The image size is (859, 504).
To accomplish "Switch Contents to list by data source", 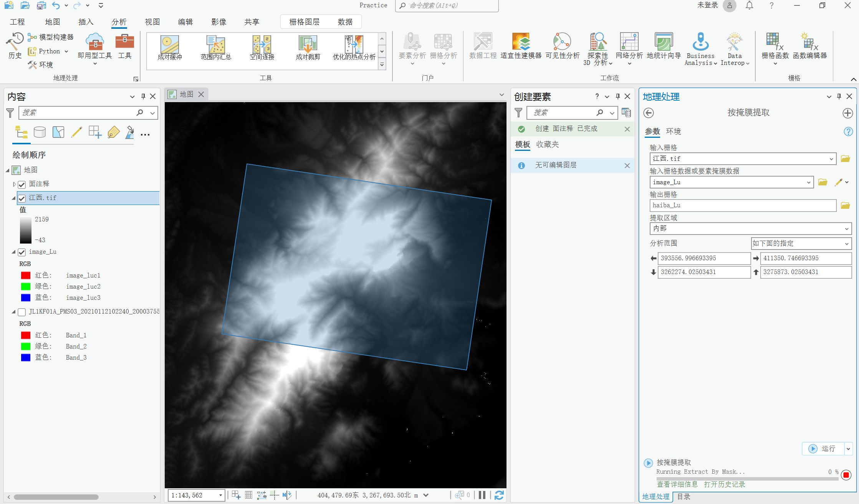I will click(40, 132).
